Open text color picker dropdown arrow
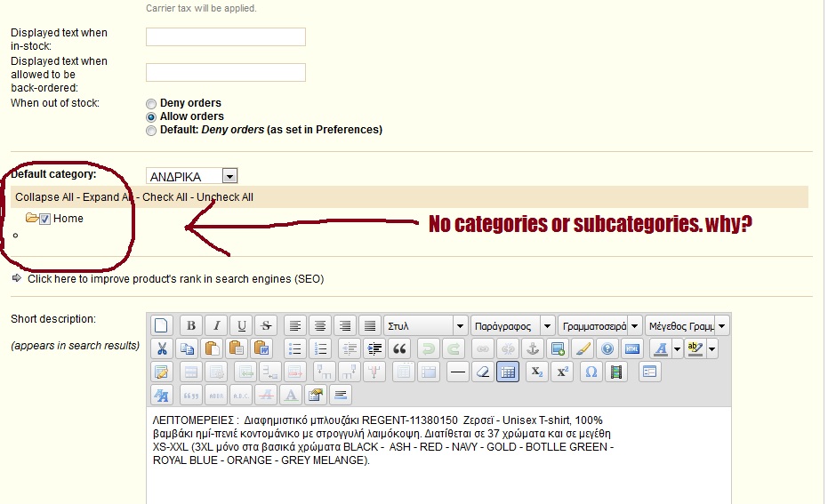This screenshot has width=828, height=504. coord(677,348)
